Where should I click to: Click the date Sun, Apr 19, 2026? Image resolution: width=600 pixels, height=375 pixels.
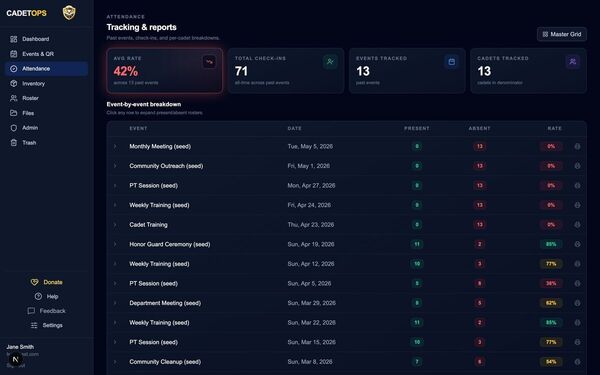(311, 244)
